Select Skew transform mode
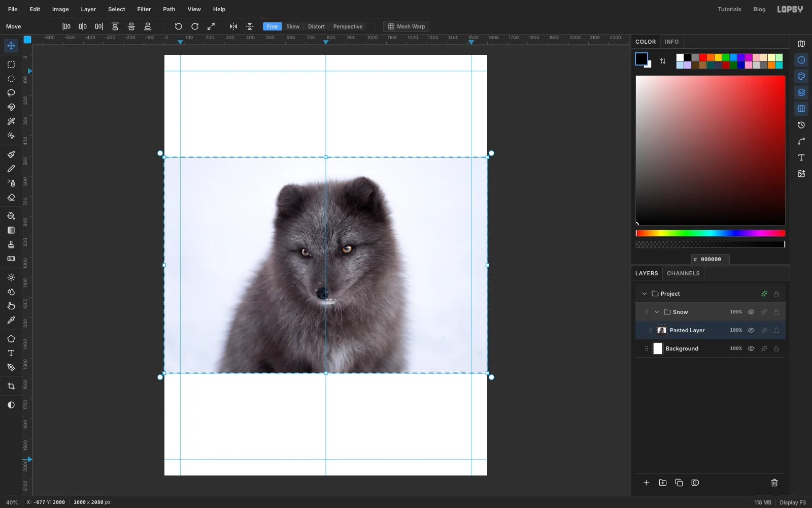Image resolution: width=812 pixels, height=508 pixels. [x=293, y=26]
